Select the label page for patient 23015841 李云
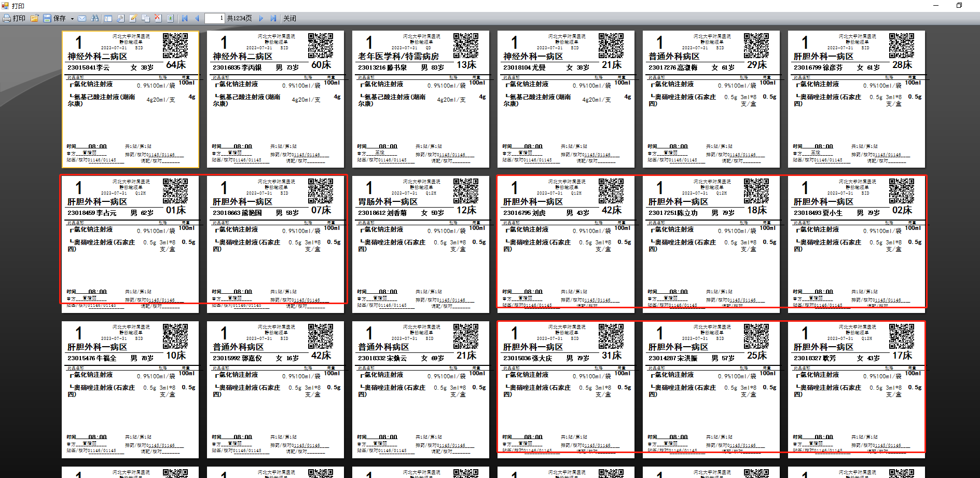 coord(130,99)
